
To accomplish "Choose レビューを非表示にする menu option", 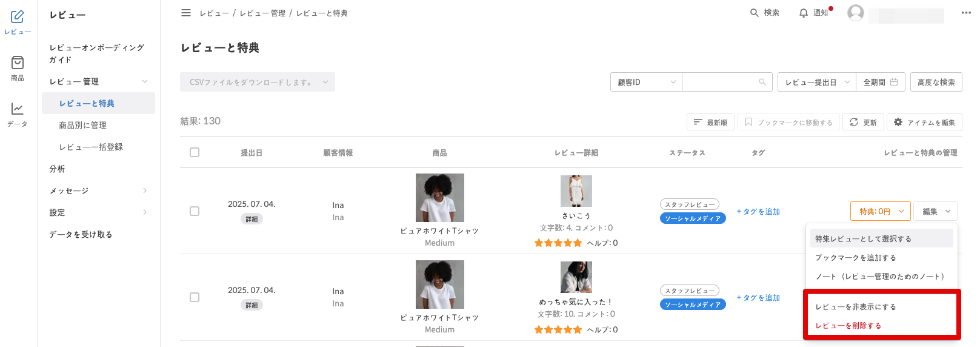I will (x=855, y=307).
